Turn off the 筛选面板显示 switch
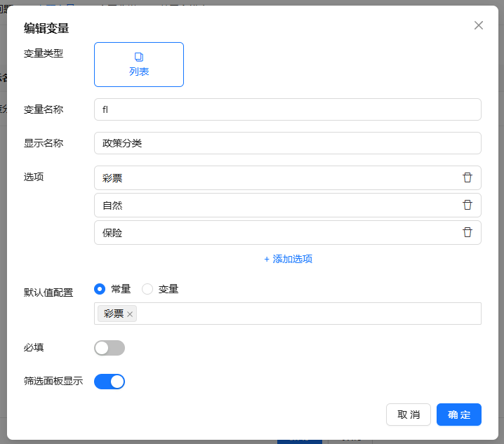504x444 pixels. tap(110, 382)
